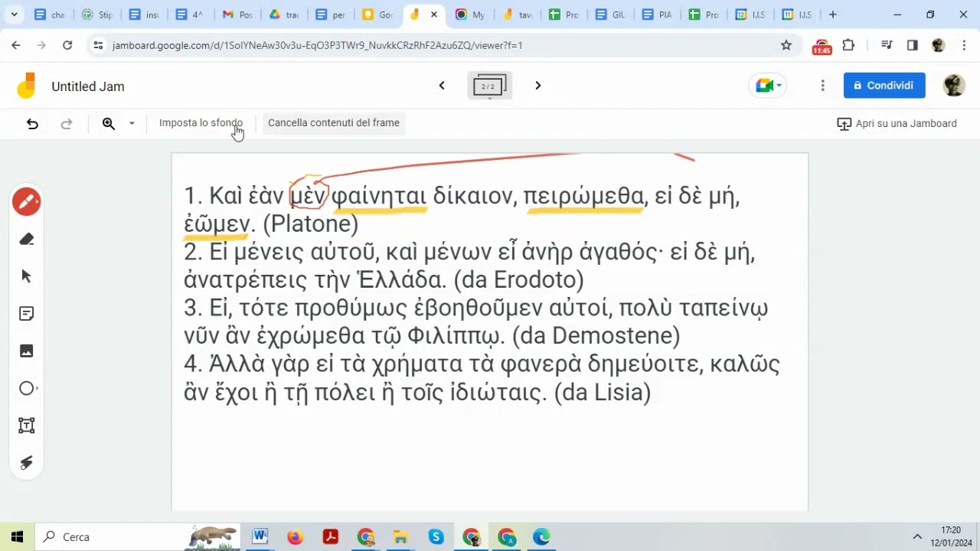The height and width of the screenshot is (551, 980).
Task: Reload the current page
Action: [x=67, y=45]
